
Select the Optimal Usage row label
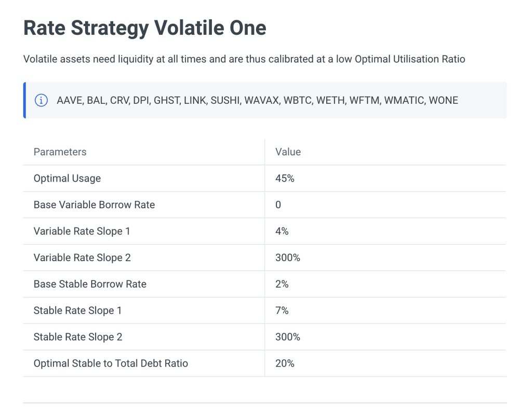[67, 178]
